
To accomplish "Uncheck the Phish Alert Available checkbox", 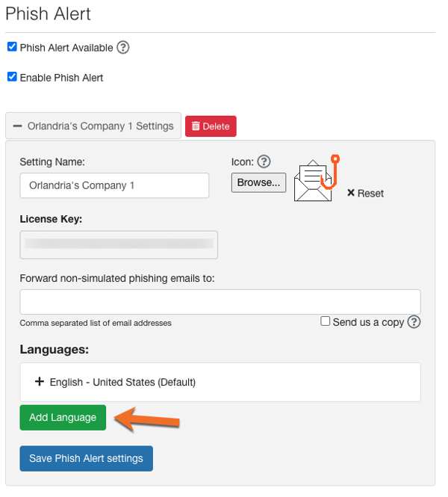I will coord(12,47).
